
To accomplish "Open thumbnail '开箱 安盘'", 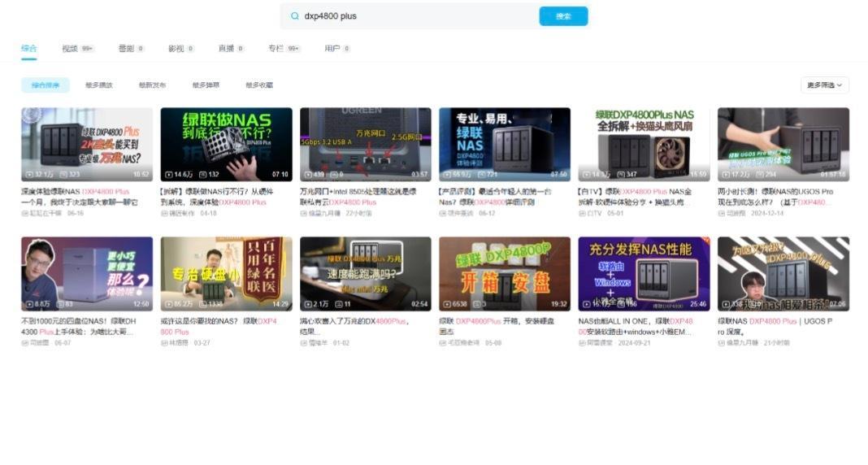I will click(x=505, y=273).
